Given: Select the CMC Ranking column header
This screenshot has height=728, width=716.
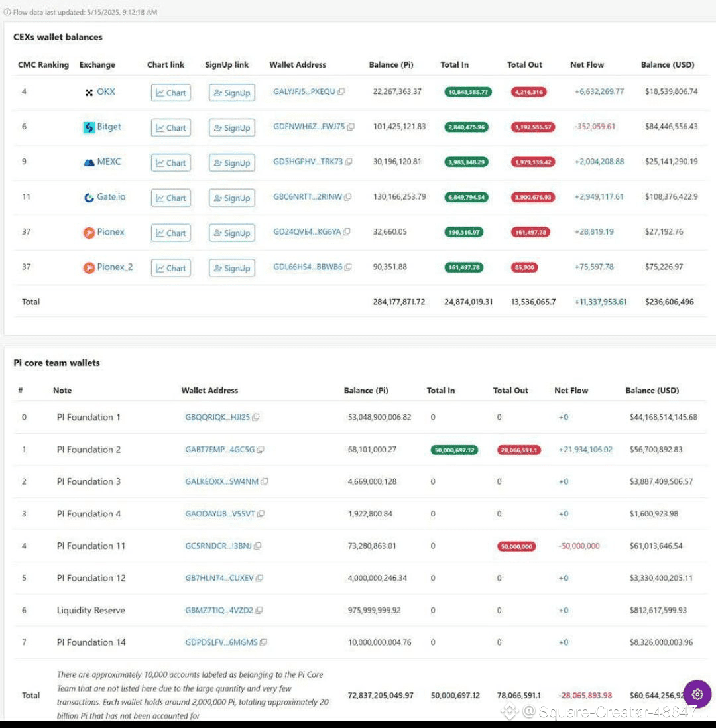Looking at the screenshot, I should click(43, 64).
